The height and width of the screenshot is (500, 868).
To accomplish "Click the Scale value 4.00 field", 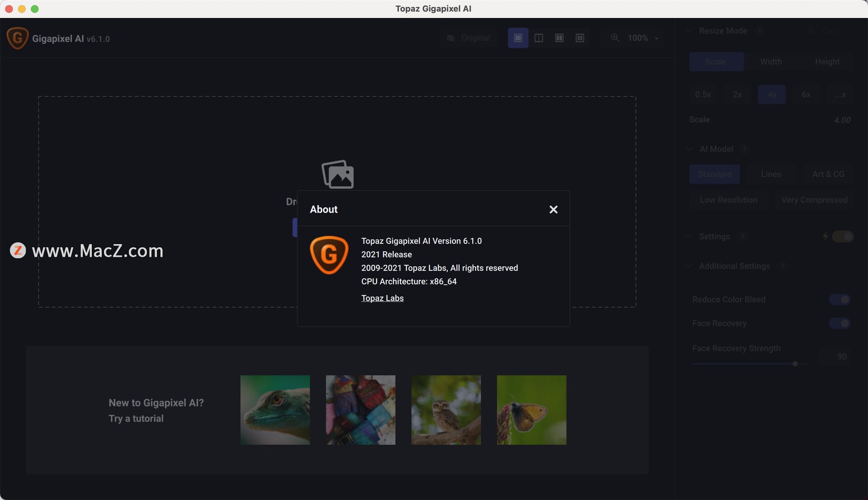I will [842, 120].
